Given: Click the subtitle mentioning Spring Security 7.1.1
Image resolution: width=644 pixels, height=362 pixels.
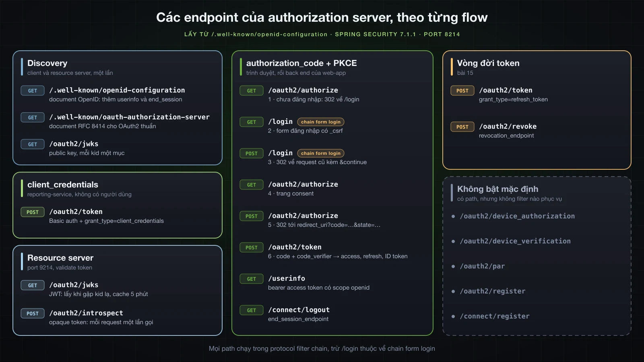Looking at the screenshot, I should coord(322,34).
